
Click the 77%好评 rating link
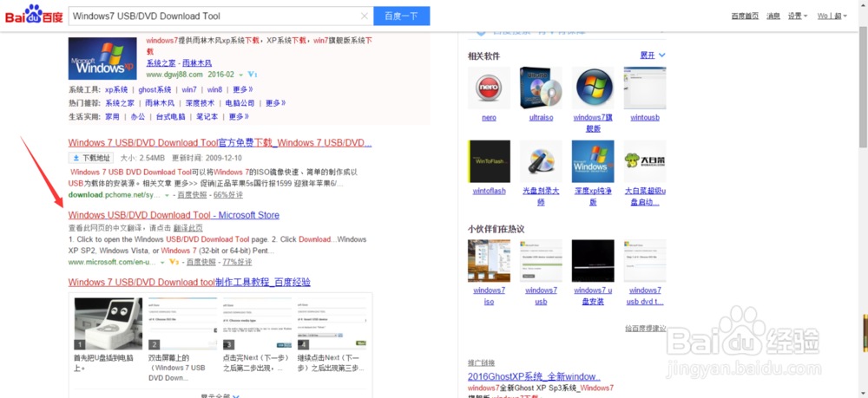[237, 262]
